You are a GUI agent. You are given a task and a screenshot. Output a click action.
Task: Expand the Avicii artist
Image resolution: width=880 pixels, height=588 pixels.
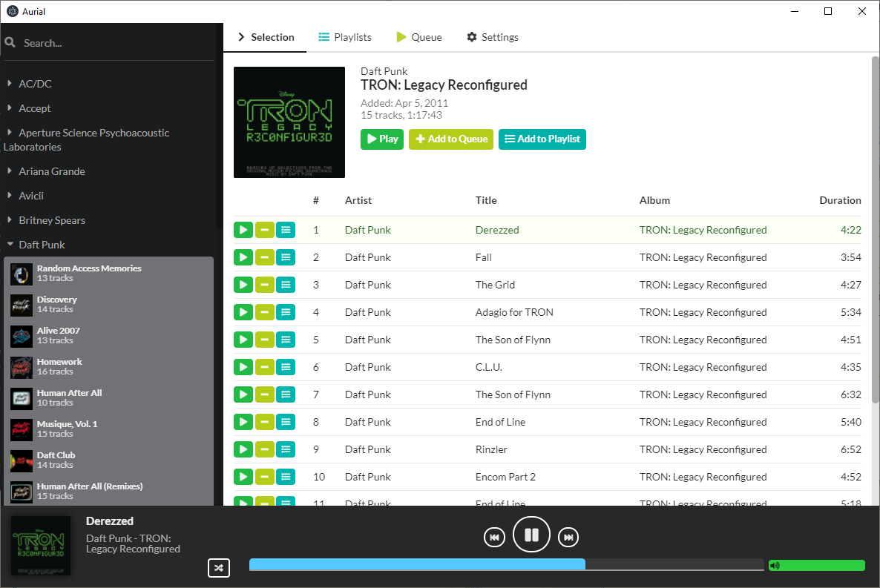coord(10,195)
